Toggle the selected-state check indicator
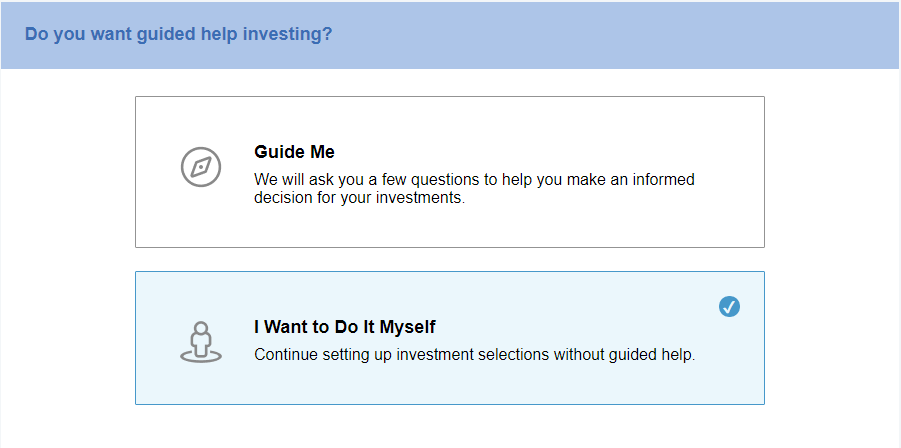 [x=729, y=306]
